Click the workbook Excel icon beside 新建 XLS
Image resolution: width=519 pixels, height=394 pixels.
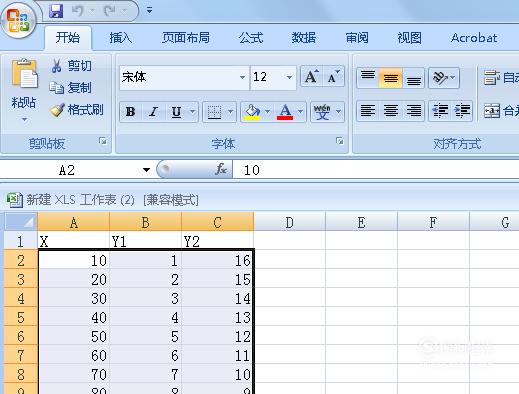tap(14, 200)
